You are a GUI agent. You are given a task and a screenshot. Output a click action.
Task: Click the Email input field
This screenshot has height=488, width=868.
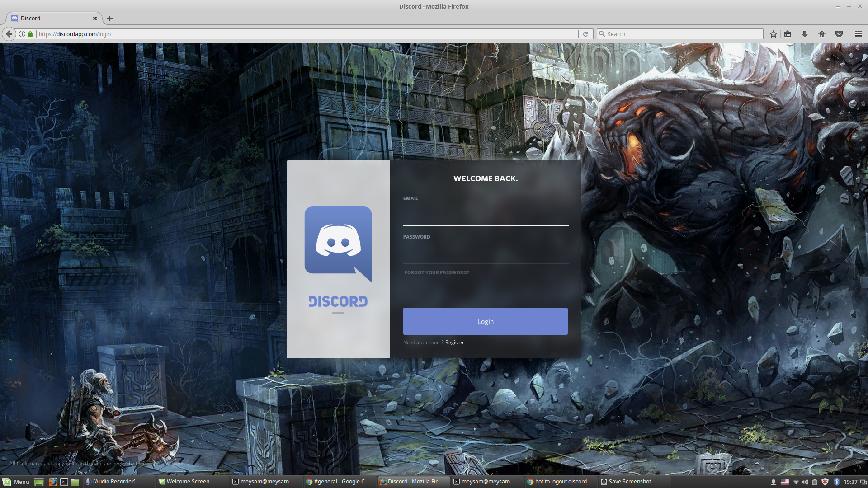[x=486, y=216]
